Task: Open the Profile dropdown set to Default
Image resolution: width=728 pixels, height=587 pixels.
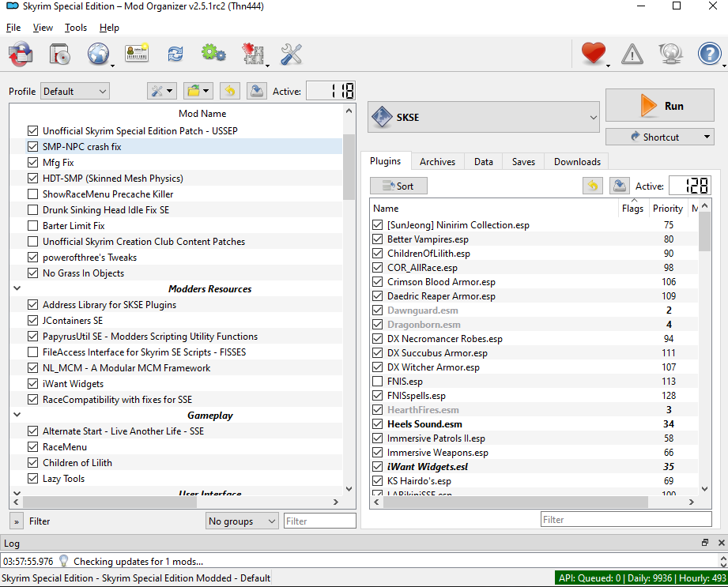Action: pos(75,92)
